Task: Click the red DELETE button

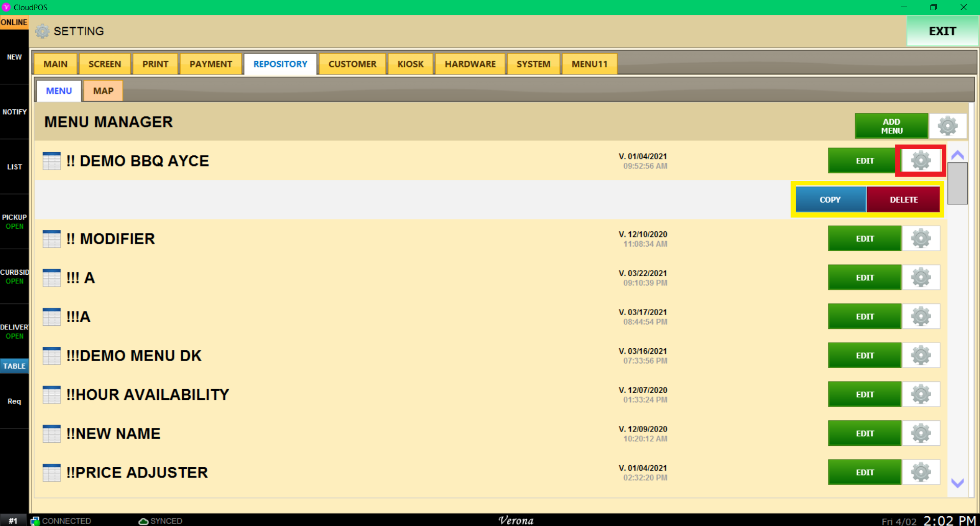Action: [903, 200]
